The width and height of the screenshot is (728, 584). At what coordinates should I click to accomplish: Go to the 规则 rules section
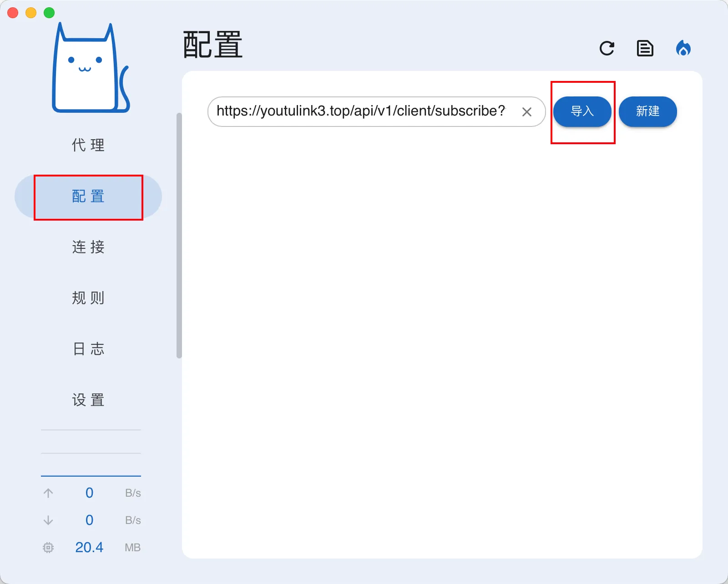click(x=88, y=298)
